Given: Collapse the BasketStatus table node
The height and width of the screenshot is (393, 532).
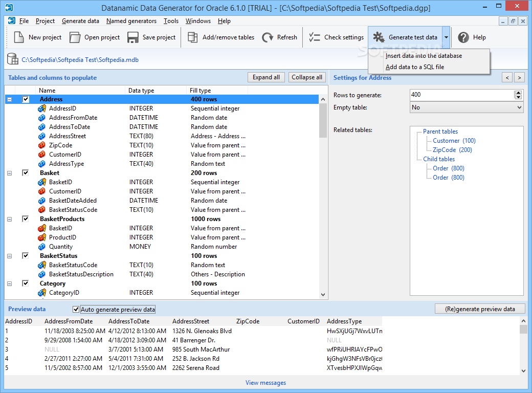Looking at the screenshot, I should pos(10,256).
